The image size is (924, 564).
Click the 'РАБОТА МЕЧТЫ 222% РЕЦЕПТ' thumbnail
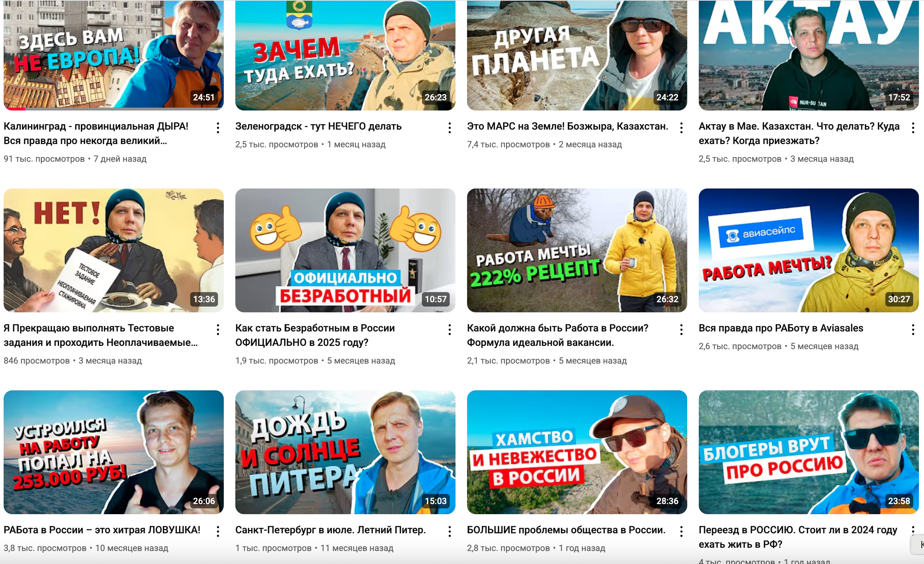point(577,250)
